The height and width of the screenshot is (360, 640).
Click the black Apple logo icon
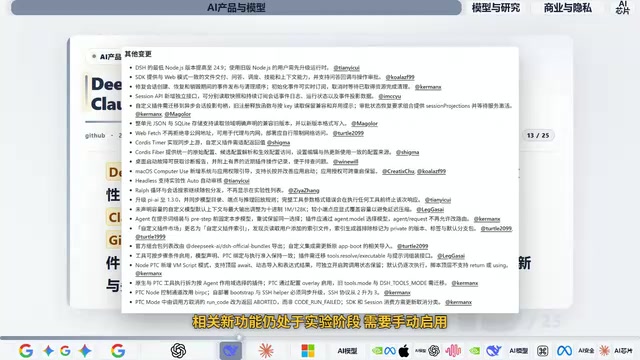point(404,350)
